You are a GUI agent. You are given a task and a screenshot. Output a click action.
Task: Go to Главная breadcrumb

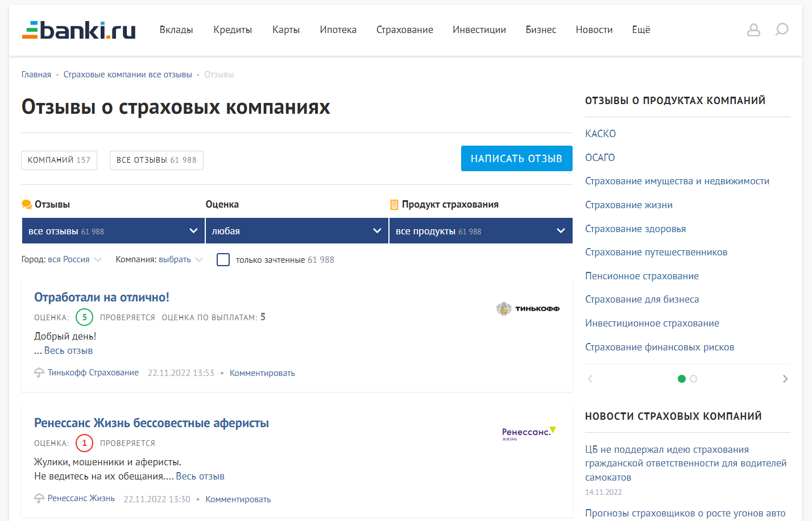point(36,75)
